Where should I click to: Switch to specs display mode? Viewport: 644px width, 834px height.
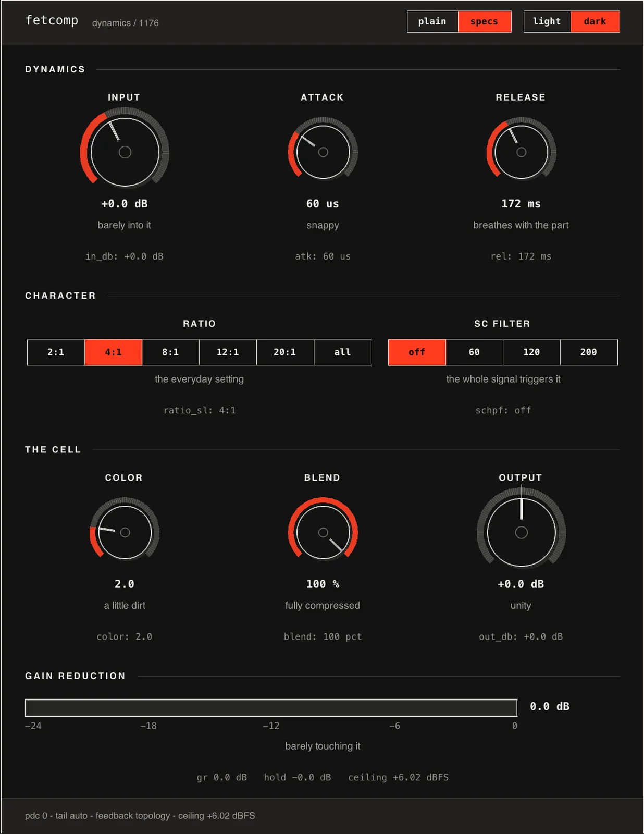[x=484, y=21]
